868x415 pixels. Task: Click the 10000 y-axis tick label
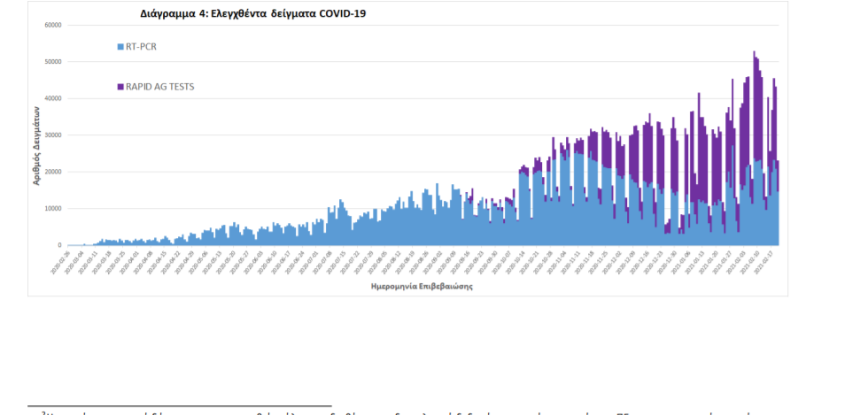click(52, 209)
